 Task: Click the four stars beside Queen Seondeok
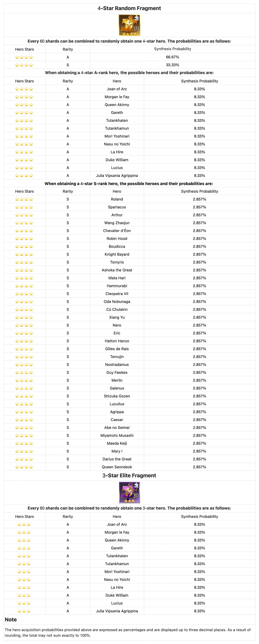tap(24, 467)
